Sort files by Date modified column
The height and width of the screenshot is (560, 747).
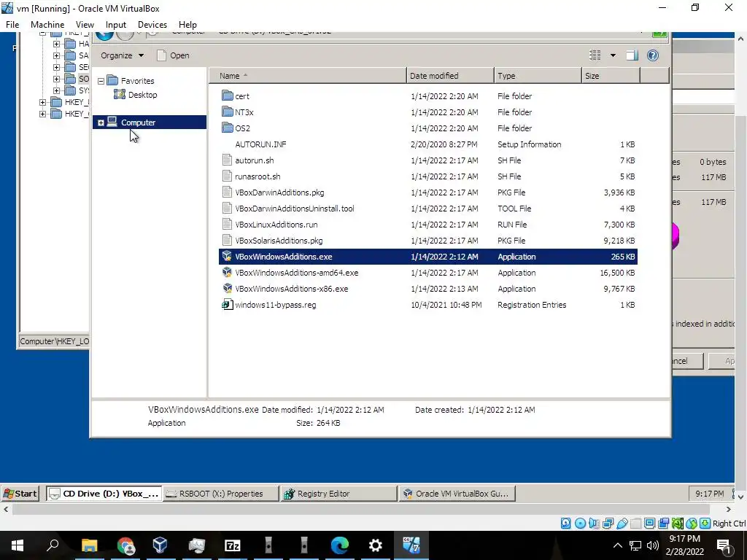450,76
